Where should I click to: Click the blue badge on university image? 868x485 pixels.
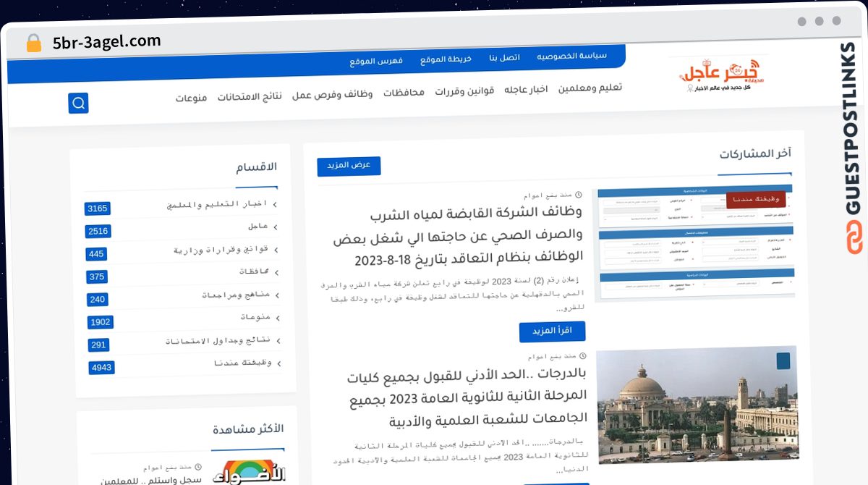(783, 360)
